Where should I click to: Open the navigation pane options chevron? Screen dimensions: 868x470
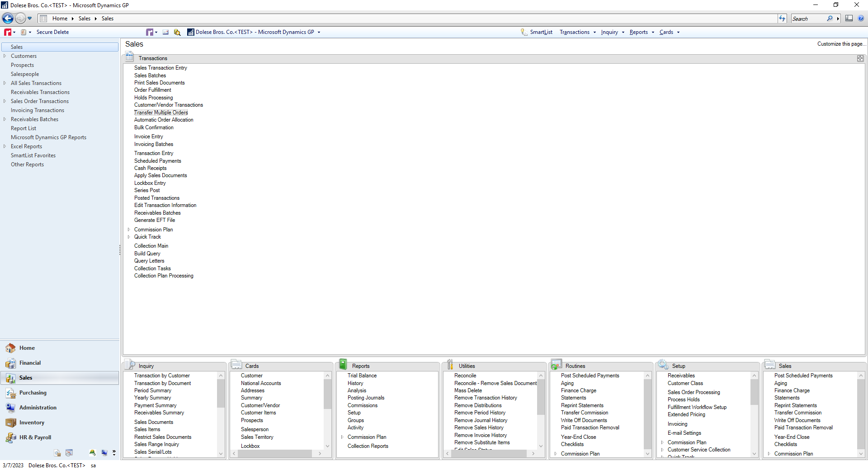click(114, 453)
